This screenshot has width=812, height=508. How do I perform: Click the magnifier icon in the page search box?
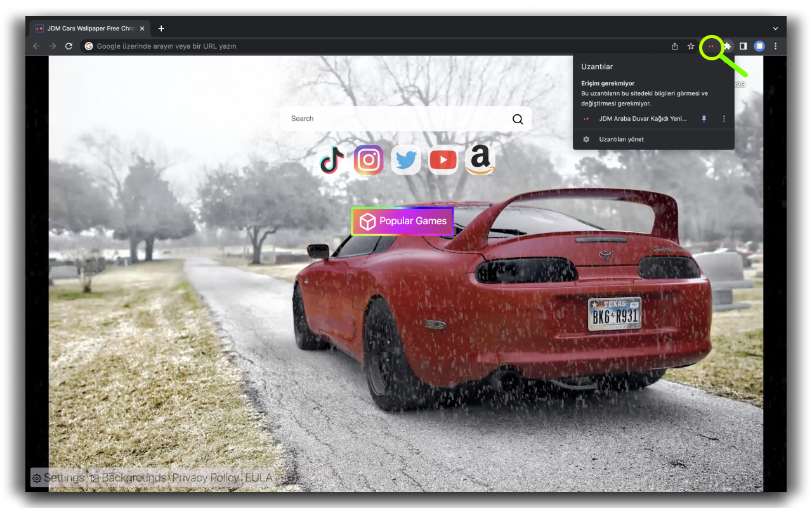point(518,119)
